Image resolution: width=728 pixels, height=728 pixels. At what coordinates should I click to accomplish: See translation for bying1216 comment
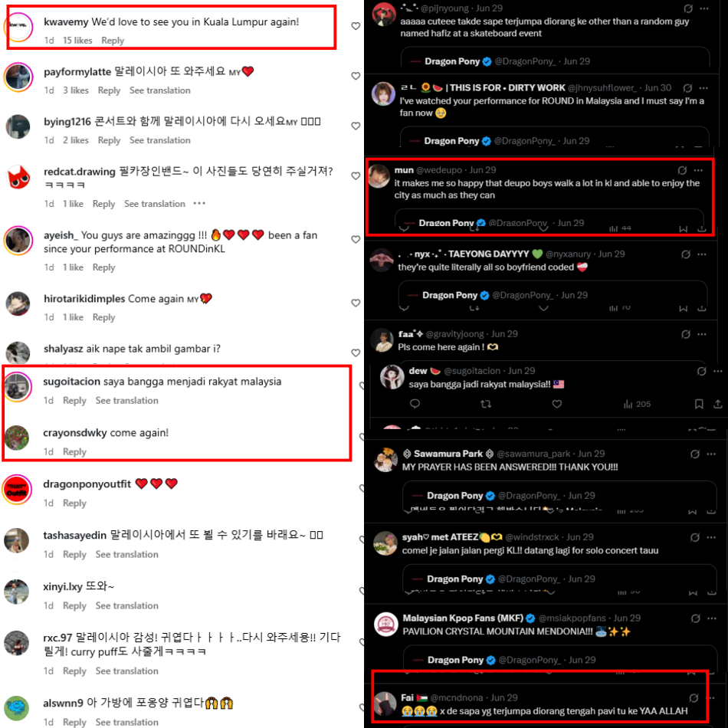coord(159,140)
